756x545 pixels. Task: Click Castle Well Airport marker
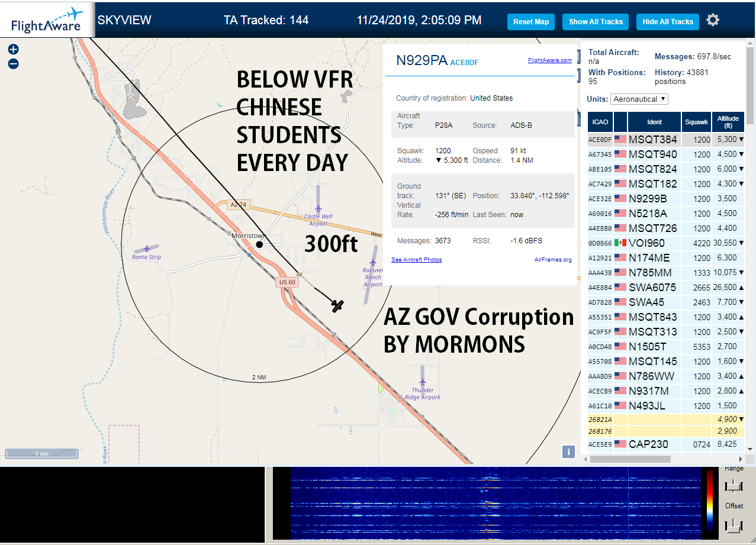point(319,208)
